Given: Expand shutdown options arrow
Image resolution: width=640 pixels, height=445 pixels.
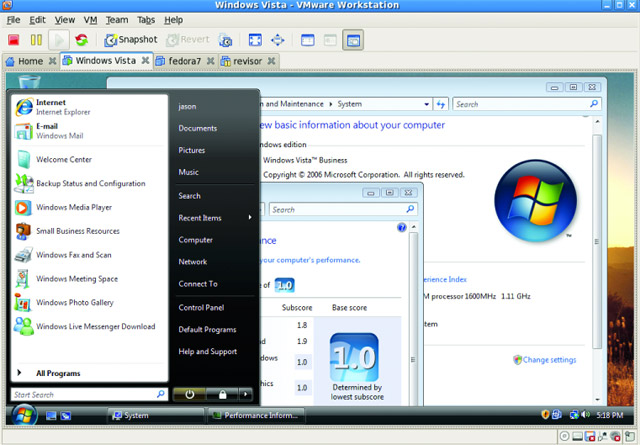Looking at the screenshot, I should pos(245,394).
